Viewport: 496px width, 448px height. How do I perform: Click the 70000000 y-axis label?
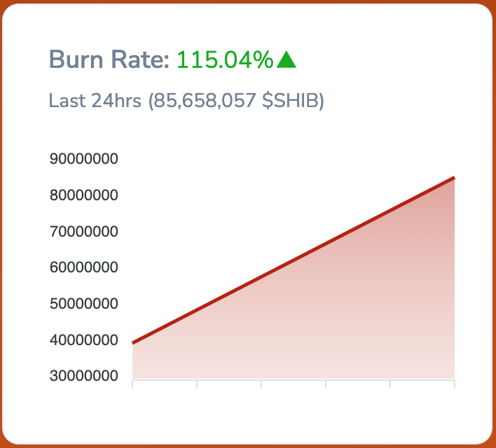tap(84, 232)
